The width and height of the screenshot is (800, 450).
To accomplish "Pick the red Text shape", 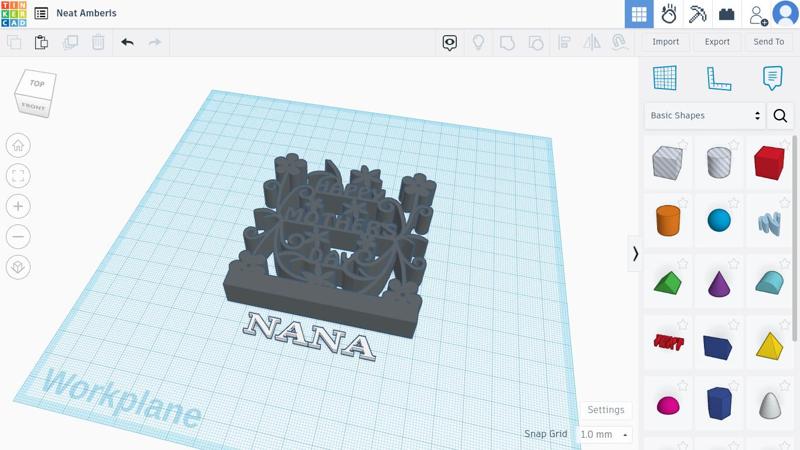I will click(x=668, y=342).
